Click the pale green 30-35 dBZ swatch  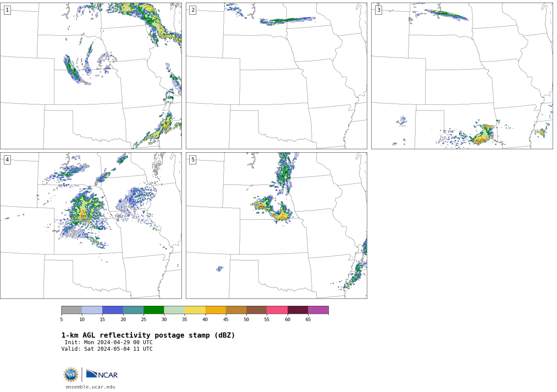[174, 310]
